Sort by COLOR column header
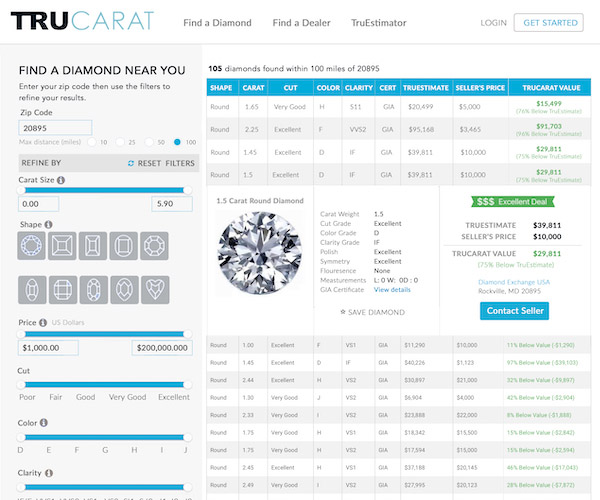 point(328,88)
